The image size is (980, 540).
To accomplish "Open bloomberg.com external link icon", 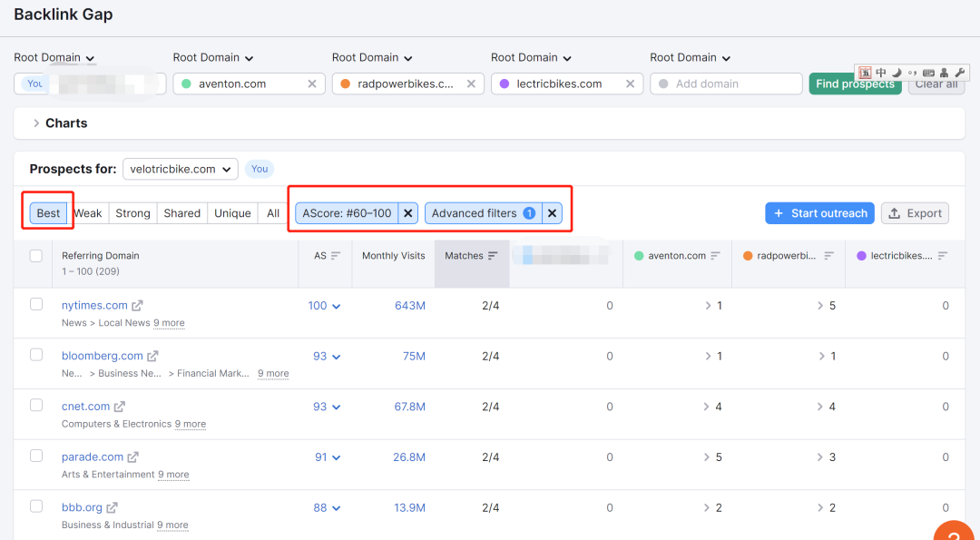I will 152,357.
